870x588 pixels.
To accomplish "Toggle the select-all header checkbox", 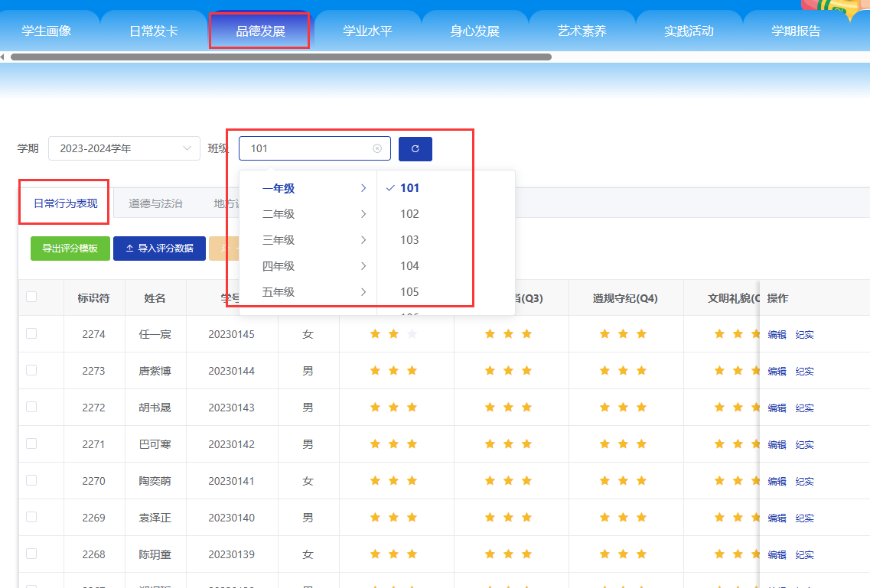I will click(x=31, y=297).
